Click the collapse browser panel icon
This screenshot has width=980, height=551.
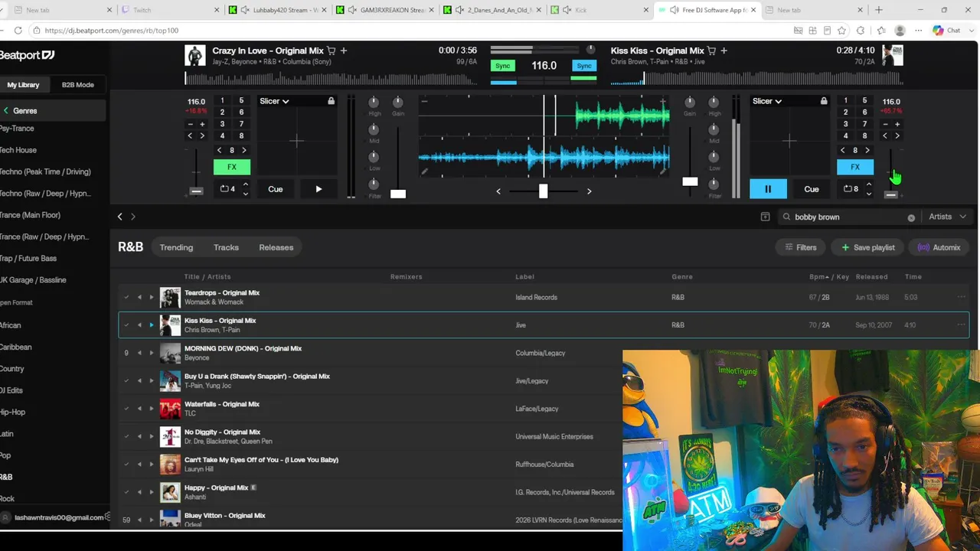coord(765,217)
